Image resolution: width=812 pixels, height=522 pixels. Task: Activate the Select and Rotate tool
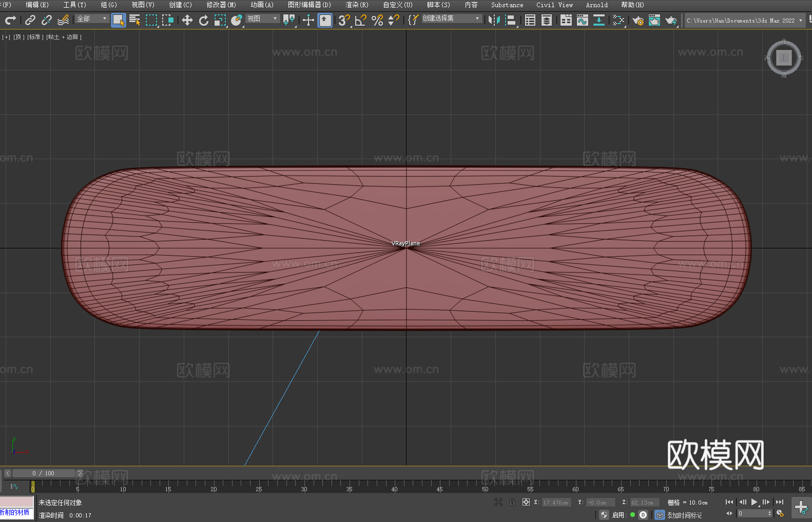(x=204, y=20)
